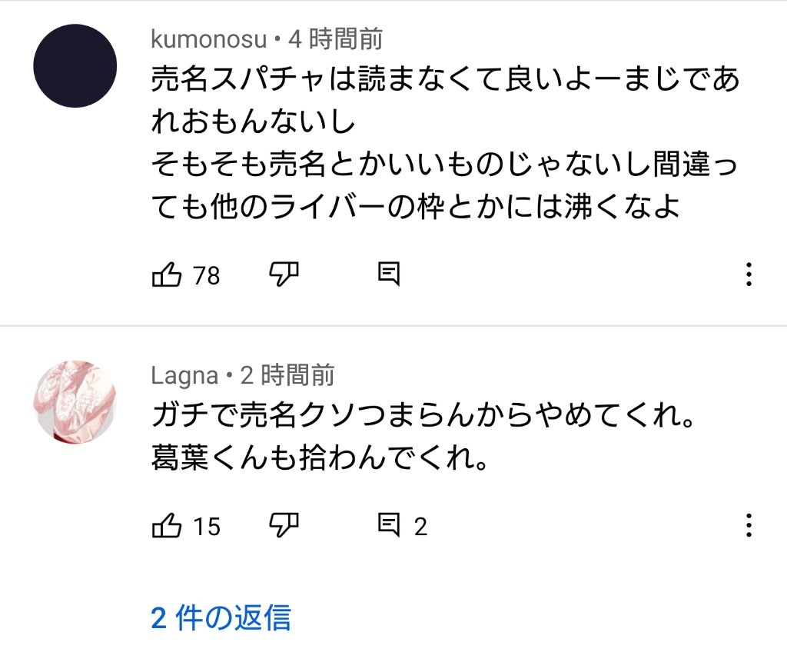This screenshot has height=672, width=787.
Task: Dislike Lagna's comment
Action: click(x=284, y=526)
